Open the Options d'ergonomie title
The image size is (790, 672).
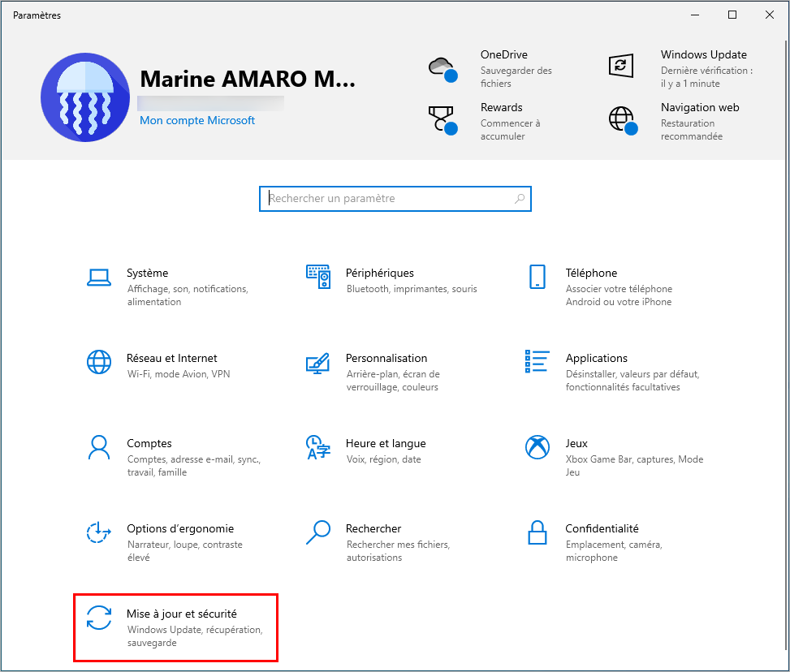pos(180,528)
